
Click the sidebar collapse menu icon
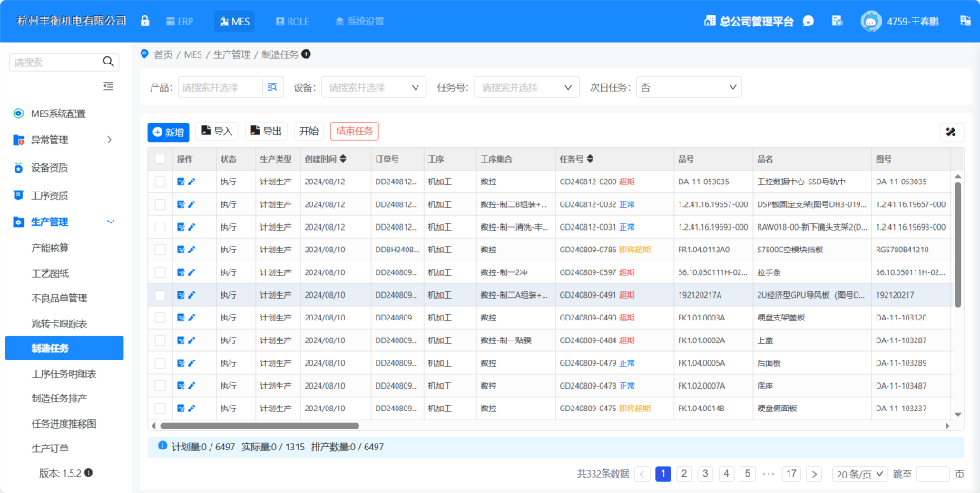109,86
